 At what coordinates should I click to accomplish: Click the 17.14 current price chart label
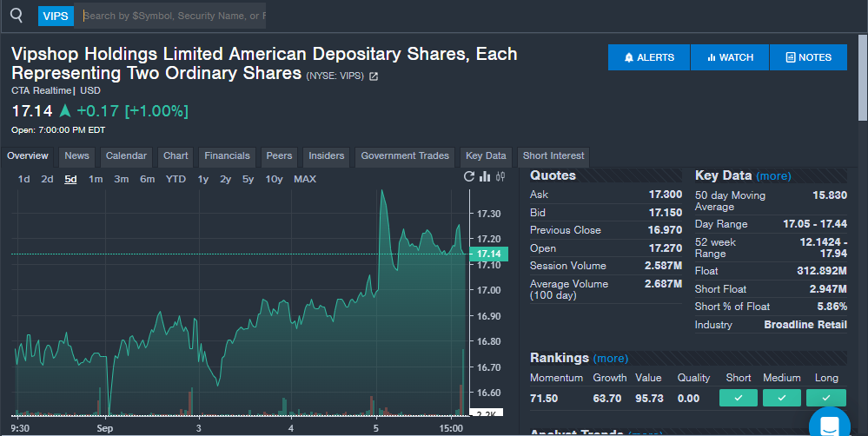pyautogui.click(x=489, y=254)
